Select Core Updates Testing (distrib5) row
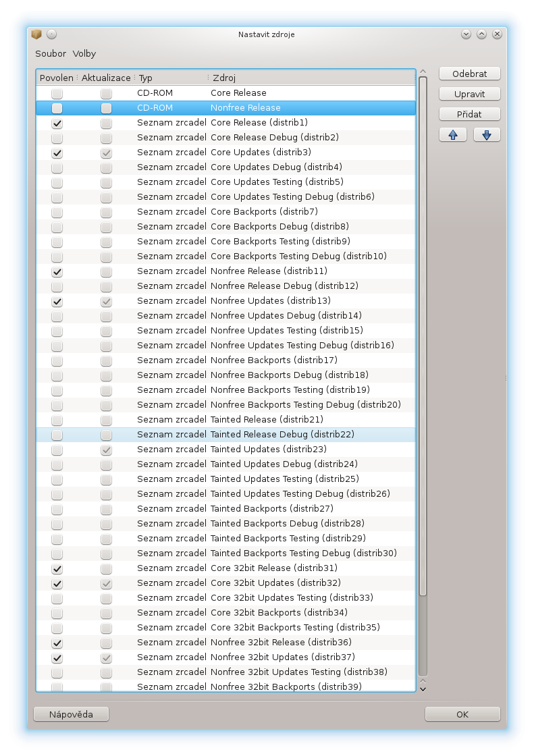The width and height of the screenshot is (534, 756). [x=225, y=182]
